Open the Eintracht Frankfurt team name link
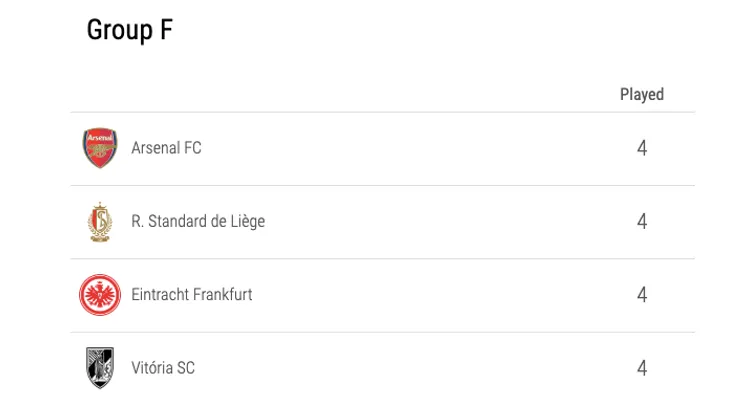This screenshot has height=416, width=740. point(192,295)
